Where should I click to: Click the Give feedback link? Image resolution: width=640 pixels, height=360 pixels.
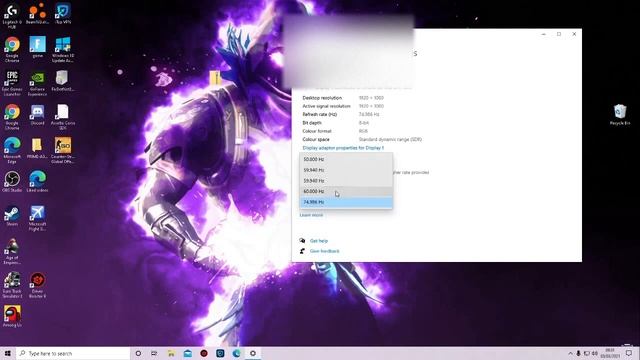pos(324,251)
